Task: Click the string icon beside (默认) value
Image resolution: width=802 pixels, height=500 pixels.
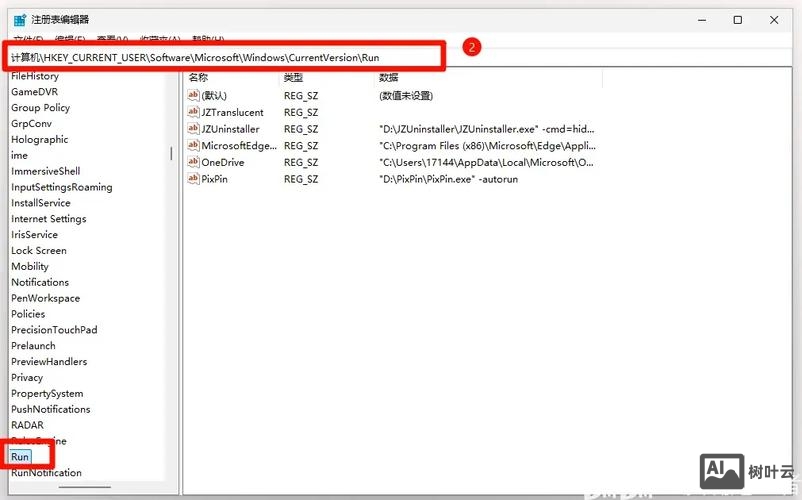Action: pos(193,95)
